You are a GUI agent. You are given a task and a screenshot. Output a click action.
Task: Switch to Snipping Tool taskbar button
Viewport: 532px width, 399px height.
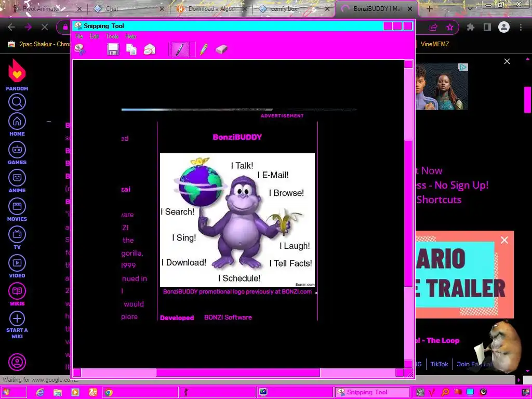[372, 392]
